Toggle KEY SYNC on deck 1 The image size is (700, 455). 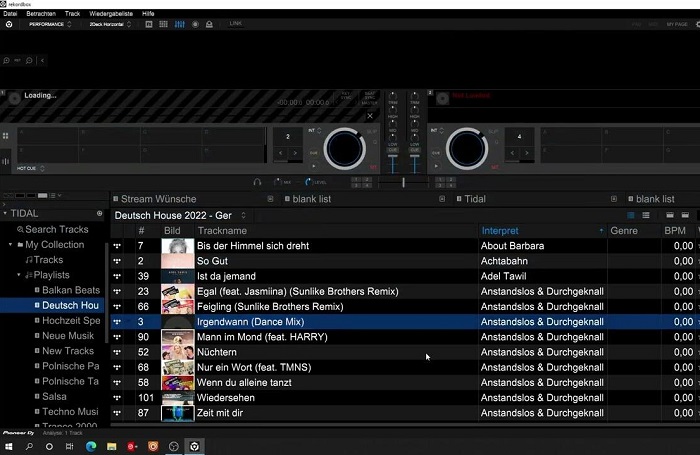coord(346,96)
